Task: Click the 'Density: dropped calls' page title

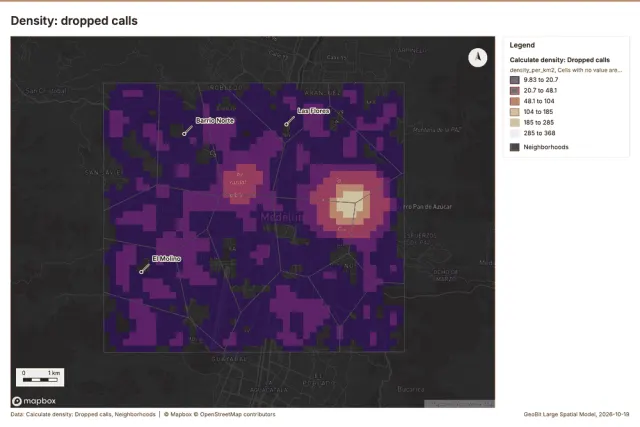Action: (74, 21)
